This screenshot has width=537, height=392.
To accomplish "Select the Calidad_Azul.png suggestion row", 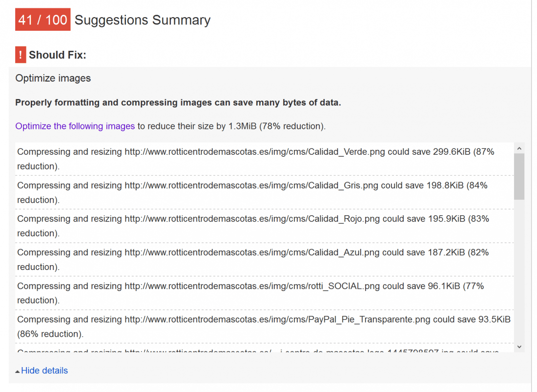I will 265,260.
